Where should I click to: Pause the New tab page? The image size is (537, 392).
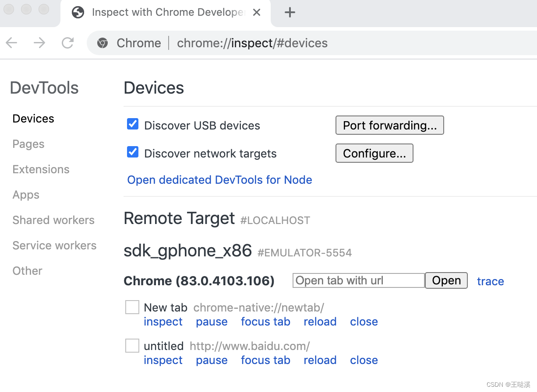pyautogui.click(x=212, y=322)
